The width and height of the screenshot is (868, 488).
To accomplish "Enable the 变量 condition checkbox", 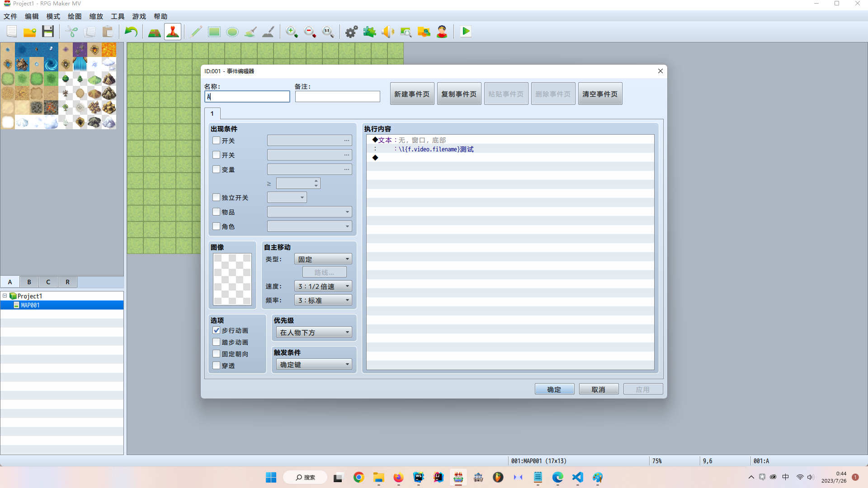I will point(217,169).
